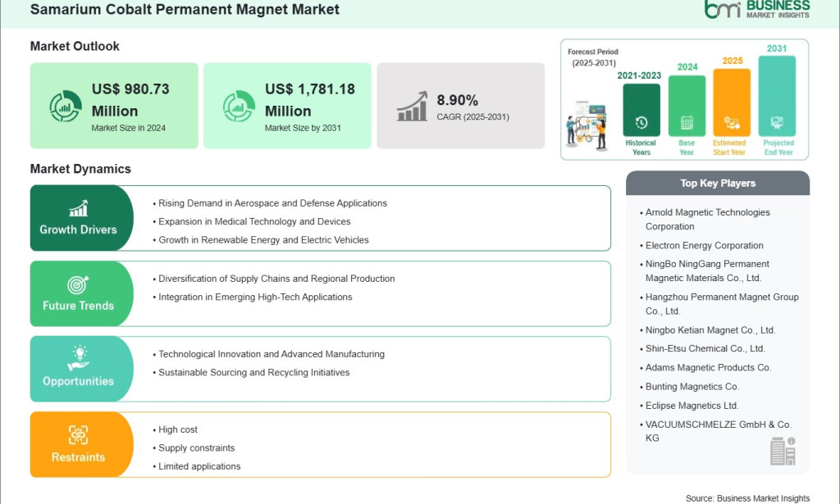Click Eclipse Magnetics Ltd. entry
The height and width of the screenshot is (504, 840).
(692, 406)
